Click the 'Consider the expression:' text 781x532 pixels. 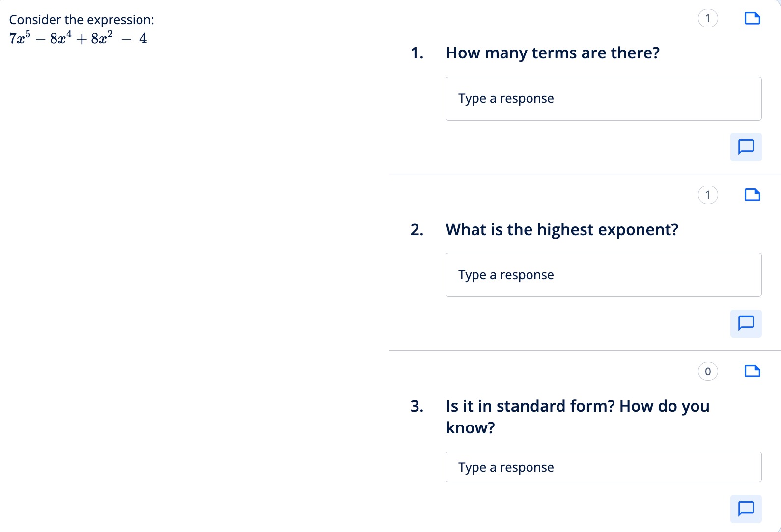coord(82,20)
